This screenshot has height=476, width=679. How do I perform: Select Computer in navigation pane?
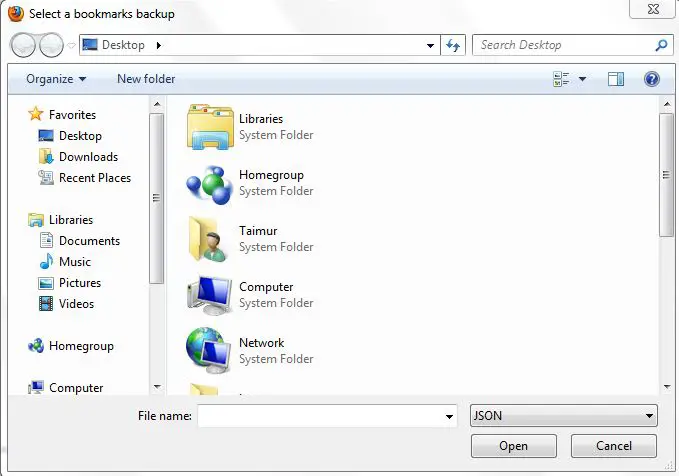click(x=76, y=388)
